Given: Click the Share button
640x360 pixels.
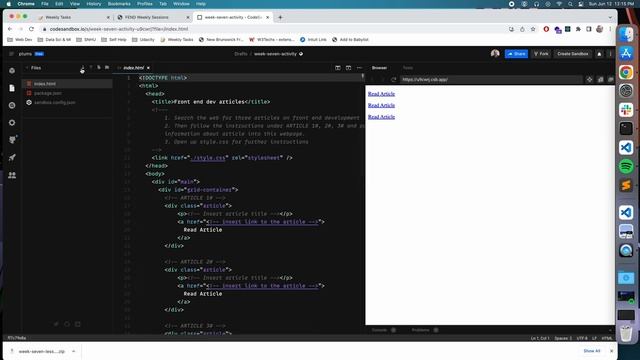Looking at the screenshot, I should (516, 54).
